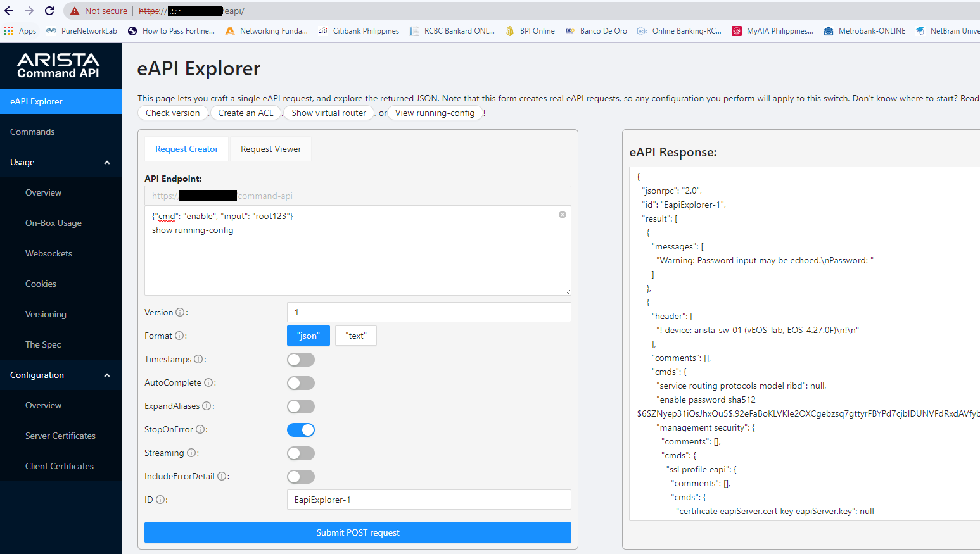The image size is (980, 554).
Task: Select the "json" format option
Action: tap(309, 336)
